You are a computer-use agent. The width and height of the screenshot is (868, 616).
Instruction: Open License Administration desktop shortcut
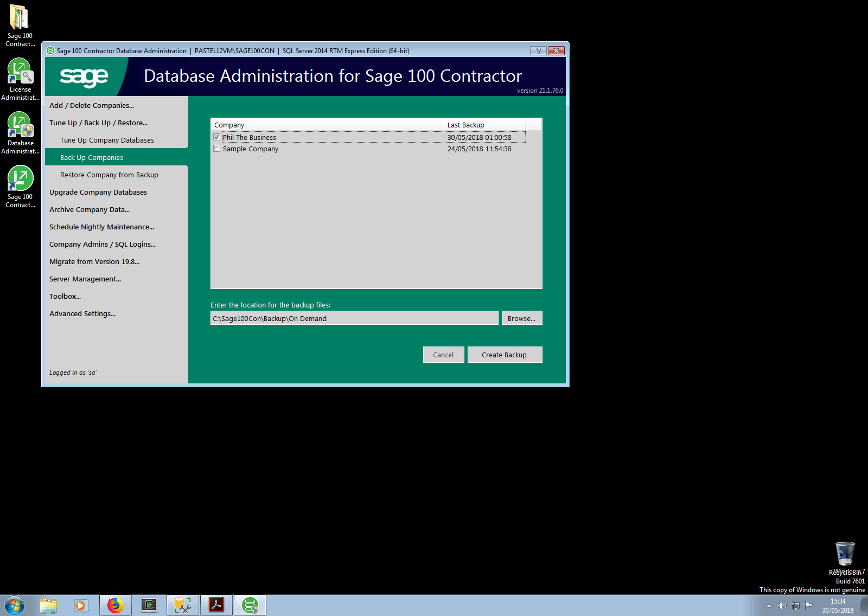click(x=20, y=79)
